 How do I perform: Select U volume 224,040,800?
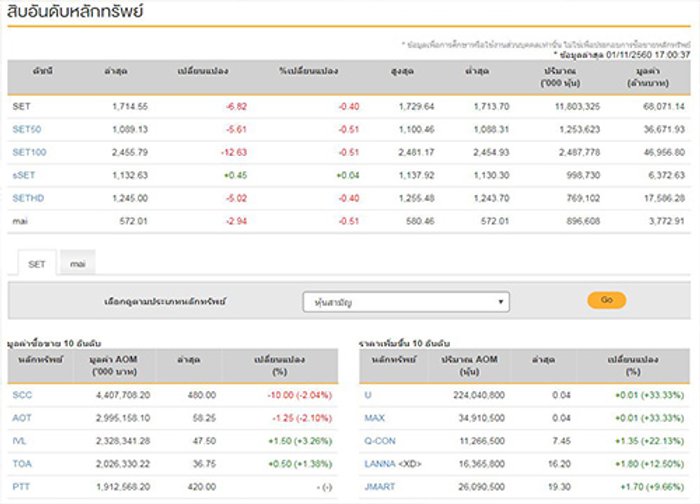(x=479, y=395)
